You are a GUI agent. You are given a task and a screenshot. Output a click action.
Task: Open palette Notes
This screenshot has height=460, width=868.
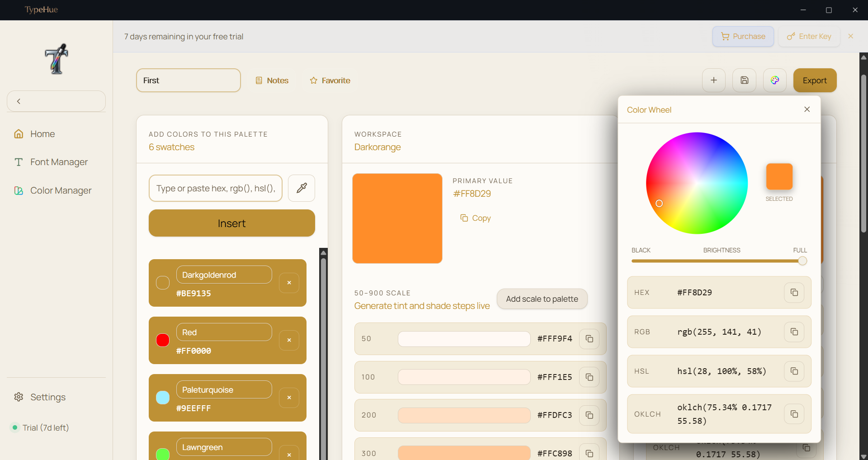[x=272, y=81]
